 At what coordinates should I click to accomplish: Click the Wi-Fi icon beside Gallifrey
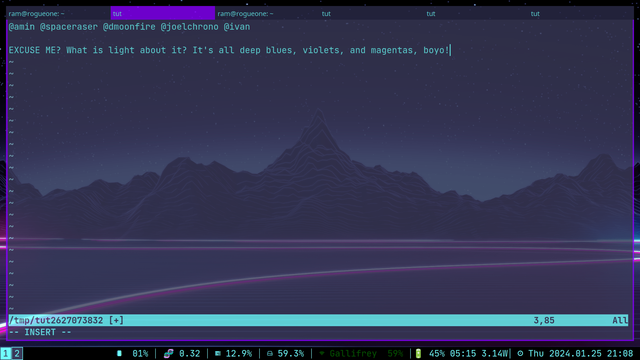(322, 353)
